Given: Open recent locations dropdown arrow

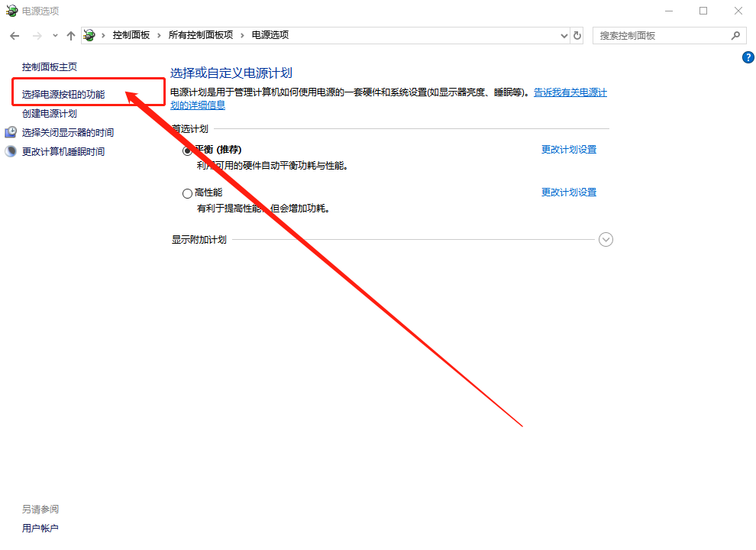Looking at the screenshot, I should click(x=55, y=36).
